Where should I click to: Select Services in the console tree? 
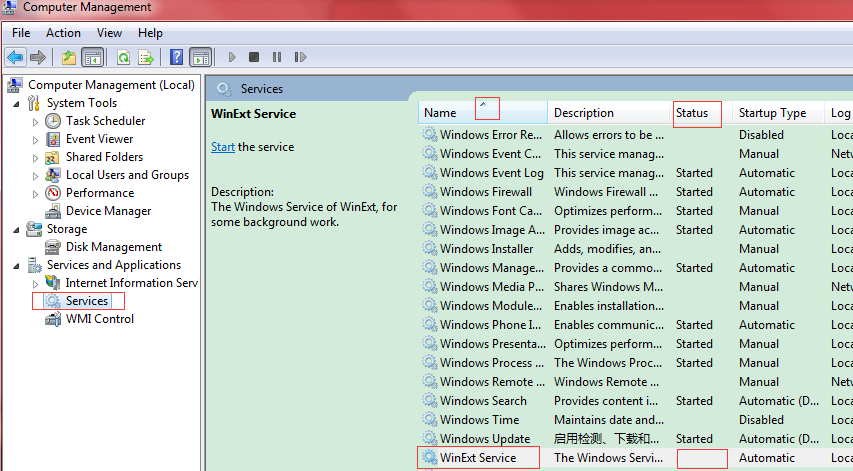click(x=87, y=301)
